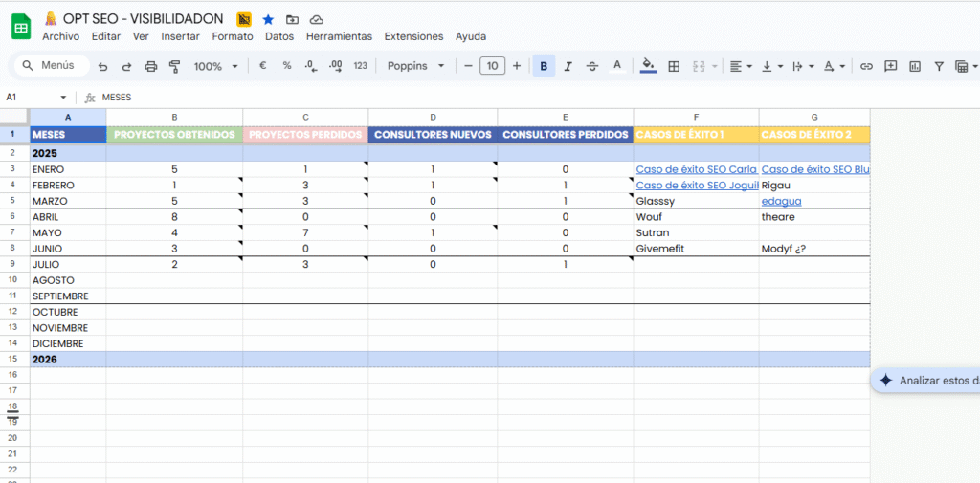Click the star icon next to the title
Screen dimensions: 980x483
tap(268, 19)
